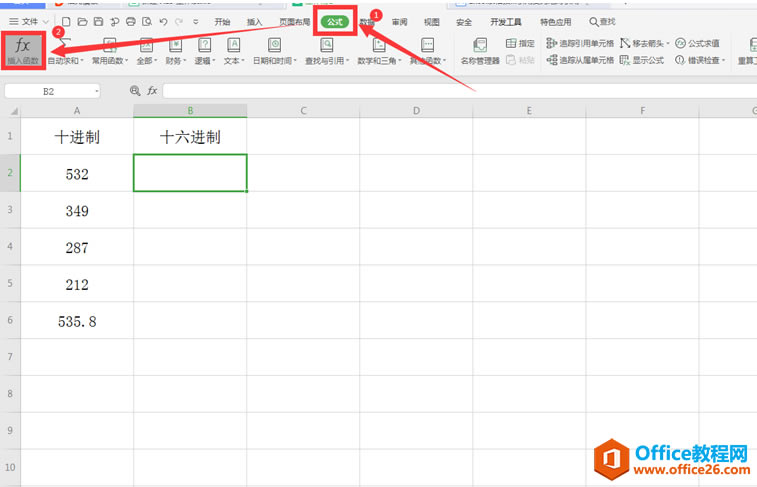The width and height of the screenshot is (757, 487).
Task: Click inside the formula bar input
Action: tap(460, 91)
